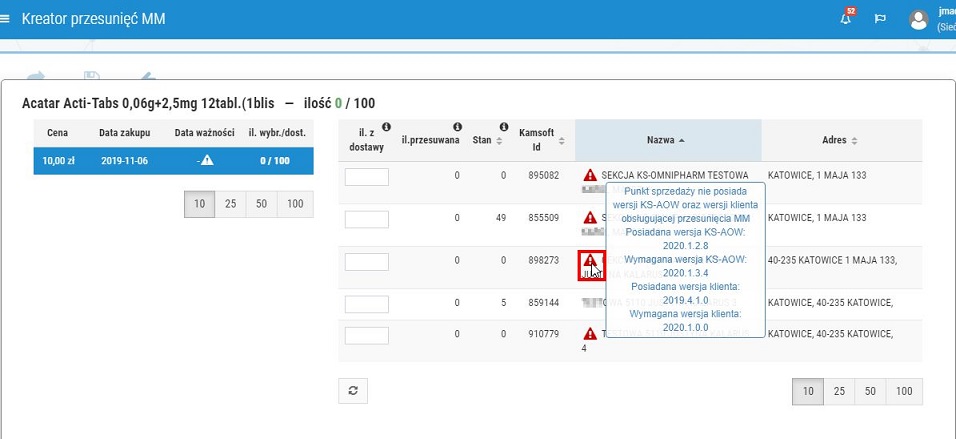Click Kamsoft Id 859144 cell
The width and height of the screenshot is (956, 439).
tap(543, 302)
